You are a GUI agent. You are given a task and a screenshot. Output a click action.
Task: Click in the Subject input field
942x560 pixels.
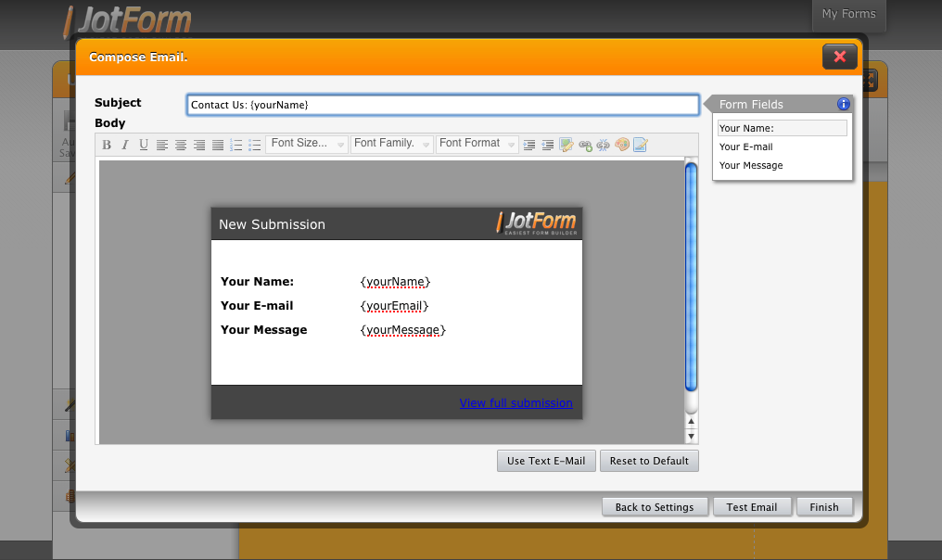[442, 105]
